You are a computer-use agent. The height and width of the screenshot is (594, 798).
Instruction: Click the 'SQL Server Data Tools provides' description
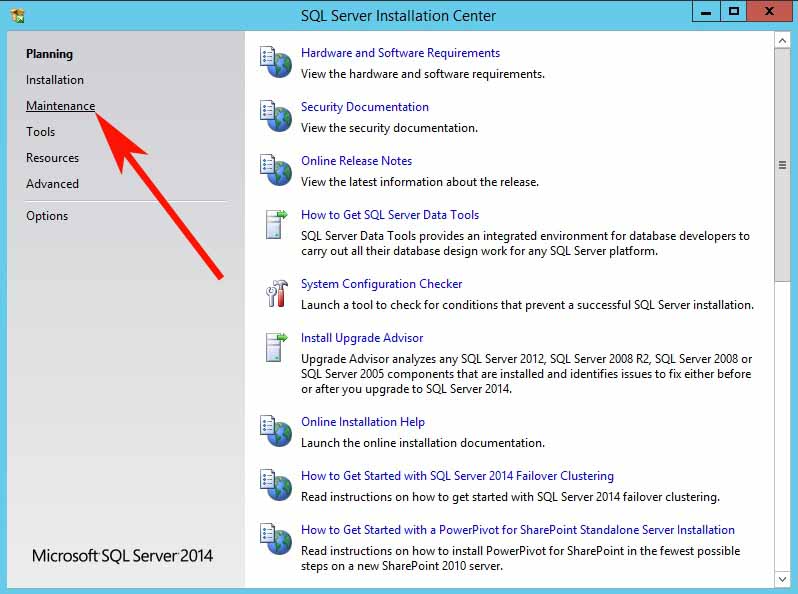pos(525,244)
